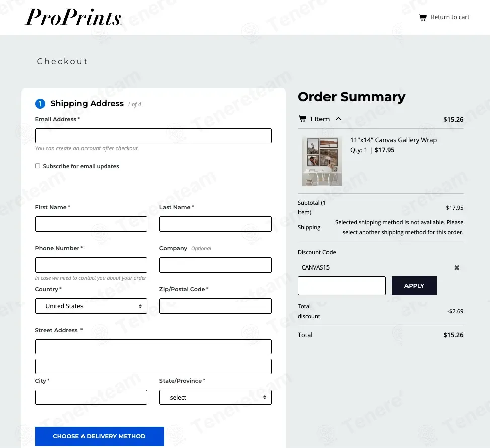This screenshot has width=490, height=448.
Task: Click the City input field
Action: pyautogui.click(x=91, y=397)
